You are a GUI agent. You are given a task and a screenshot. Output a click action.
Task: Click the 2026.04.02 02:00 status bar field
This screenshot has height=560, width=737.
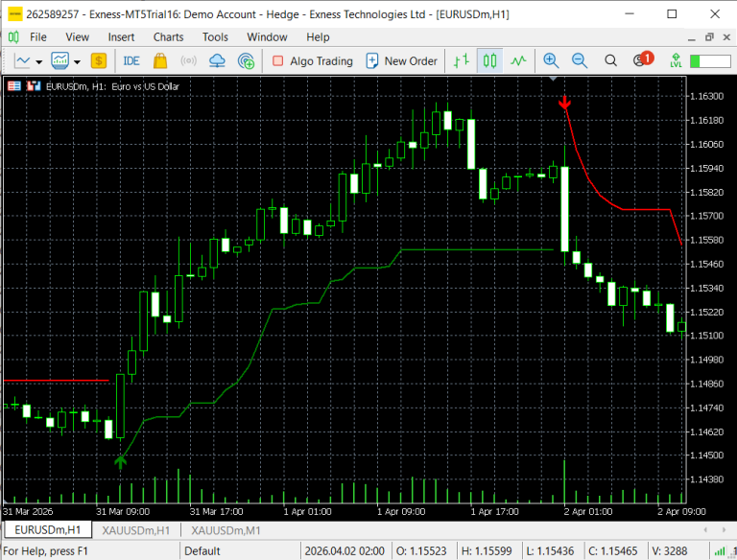click(345, 551)
